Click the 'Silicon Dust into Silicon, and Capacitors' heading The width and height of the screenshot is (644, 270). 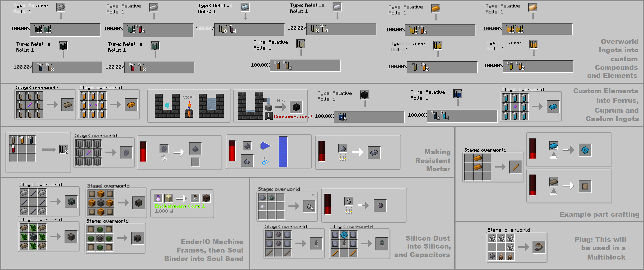coord(422,246)
